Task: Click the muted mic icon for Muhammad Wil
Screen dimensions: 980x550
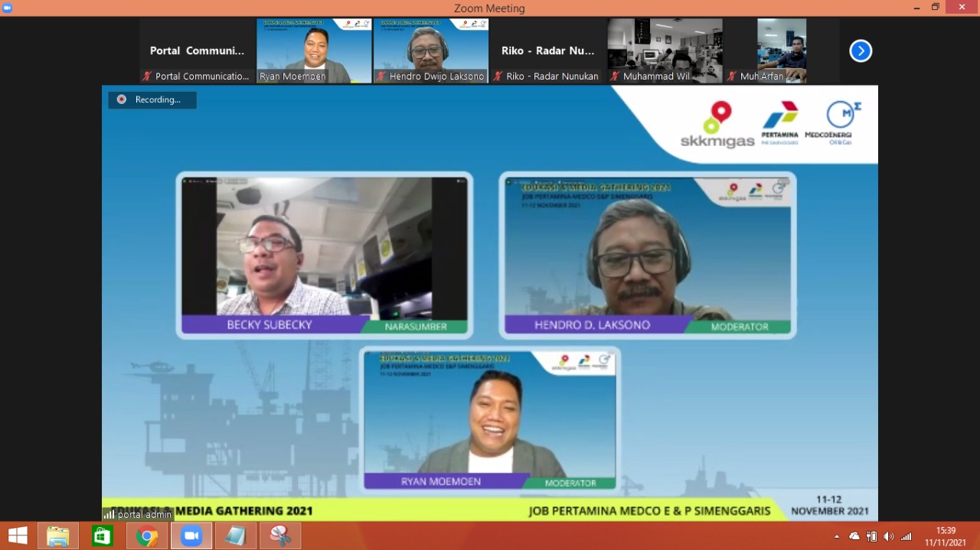Action: (x=615, y=76)
